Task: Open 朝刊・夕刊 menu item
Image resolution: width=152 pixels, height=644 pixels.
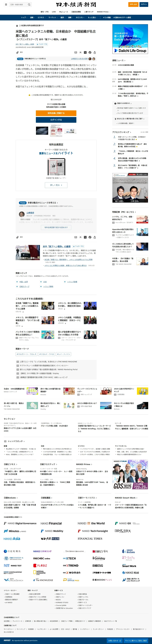Action: pyautogui.click(x=45, y=12)
